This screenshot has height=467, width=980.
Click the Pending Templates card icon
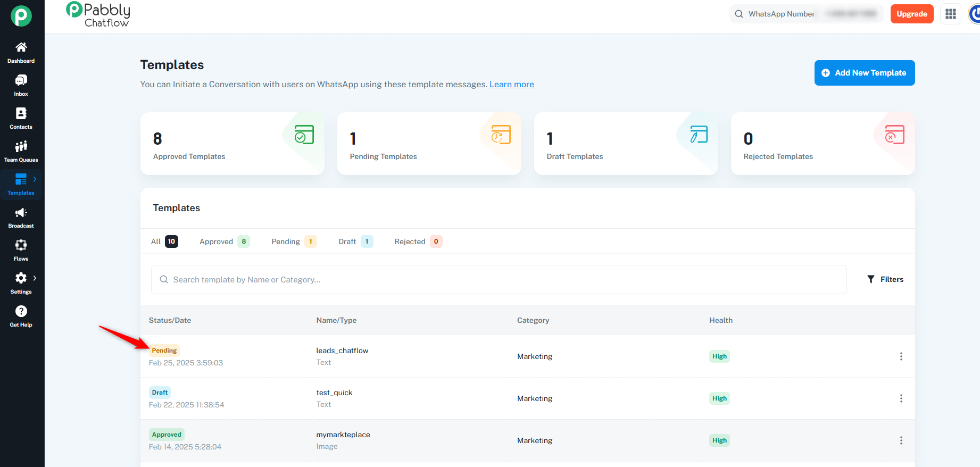[501, 135]
